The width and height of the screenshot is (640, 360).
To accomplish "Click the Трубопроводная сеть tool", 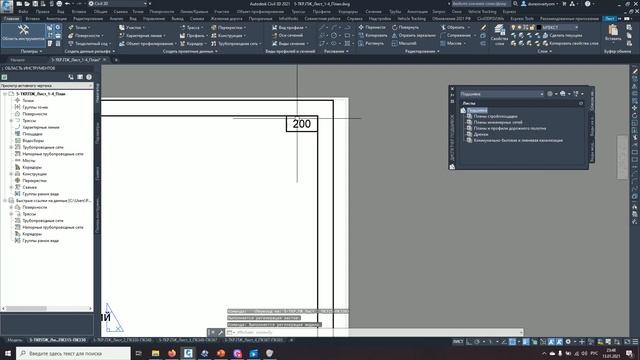I will click(x=236, y=43).
